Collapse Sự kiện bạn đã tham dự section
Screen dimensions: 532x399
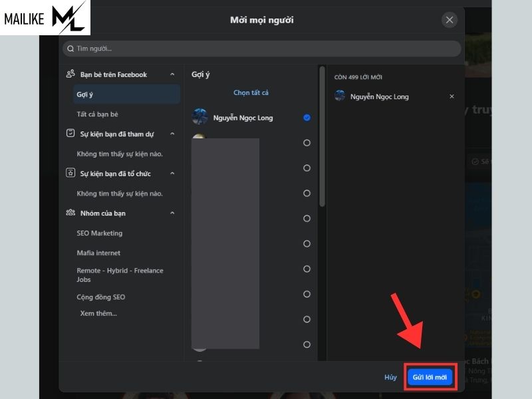coord(172,134)
